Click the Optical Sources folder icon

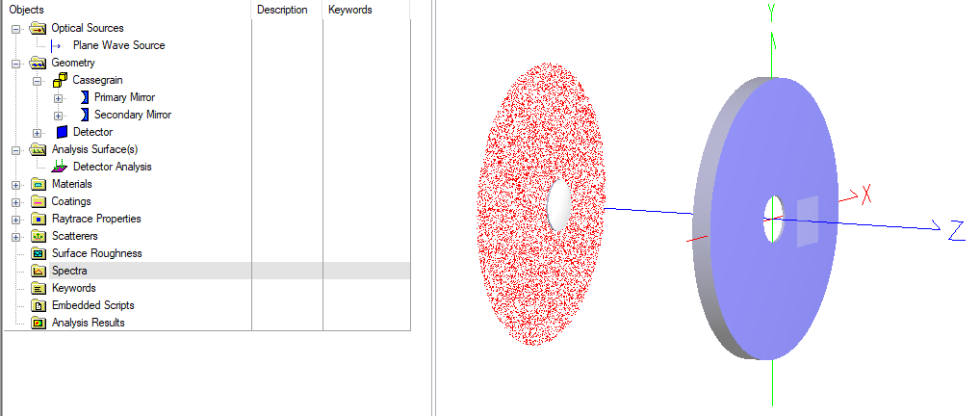tap(39, 28)
